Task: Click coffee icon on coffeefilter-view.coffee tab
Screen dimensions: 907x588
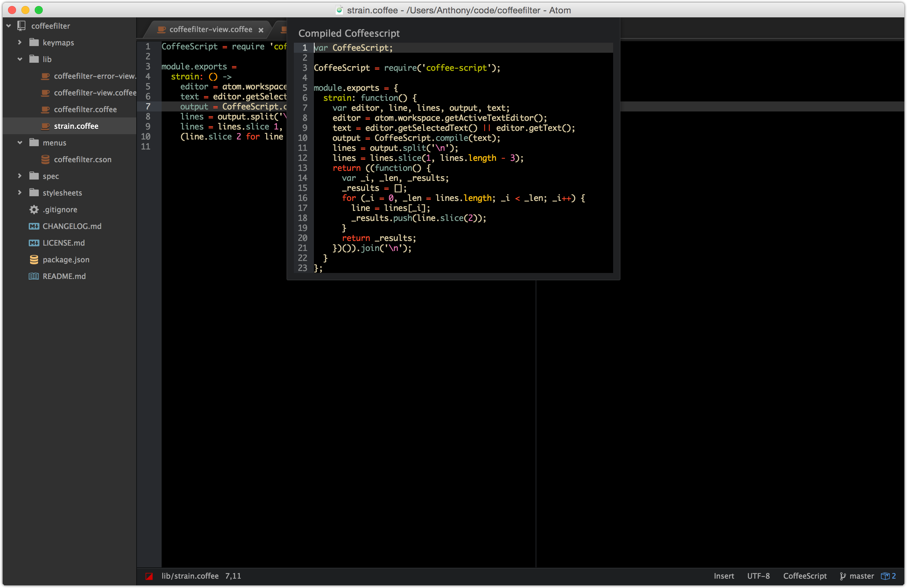Action: 162,29
